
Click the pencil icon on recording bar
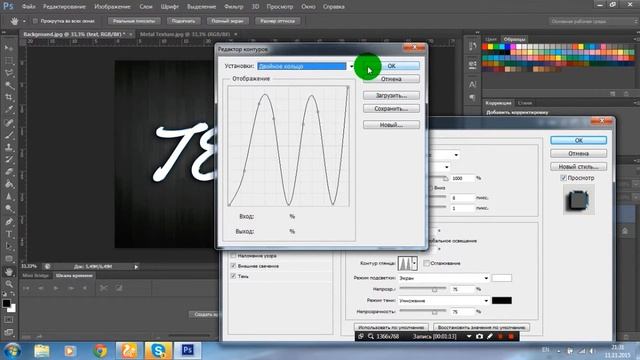(x=490, y=336)
